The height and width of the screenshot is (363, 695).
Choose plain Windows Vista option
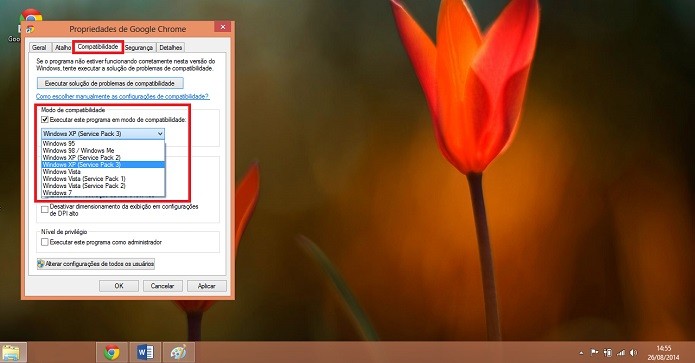click(x=103, y=172)
